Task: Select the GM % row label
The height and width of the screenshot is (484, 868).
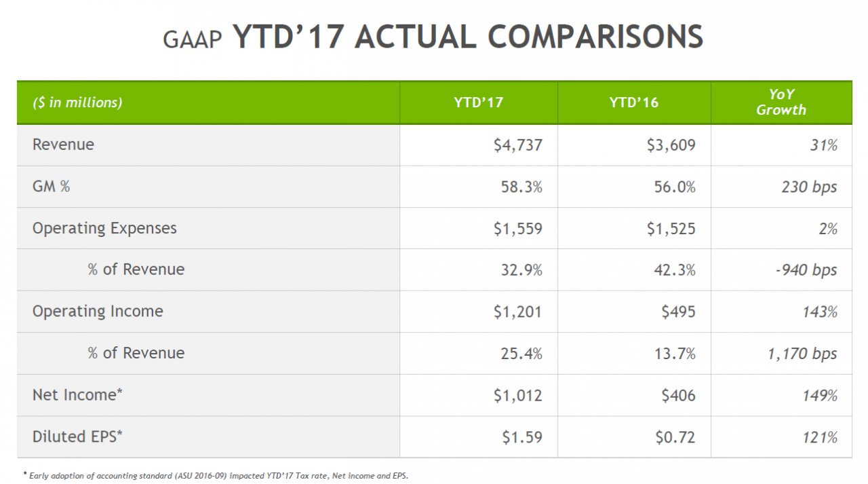Action: pyautogui.click(x=52, y=186)
